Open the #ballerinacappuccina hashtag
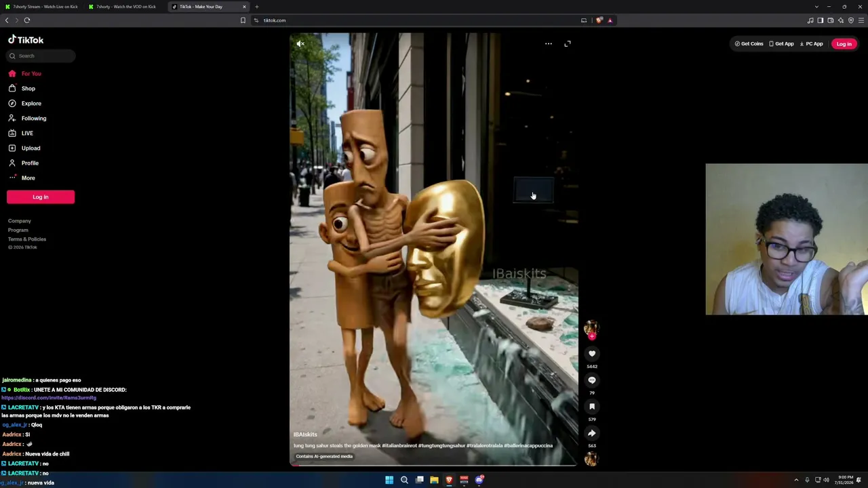This screenshot has height=488, width=868. (x=528, y=446)
